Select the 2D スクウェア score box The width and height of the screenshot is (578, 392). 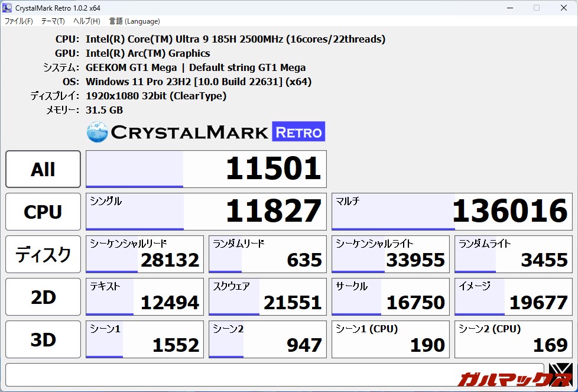[267, 297]
